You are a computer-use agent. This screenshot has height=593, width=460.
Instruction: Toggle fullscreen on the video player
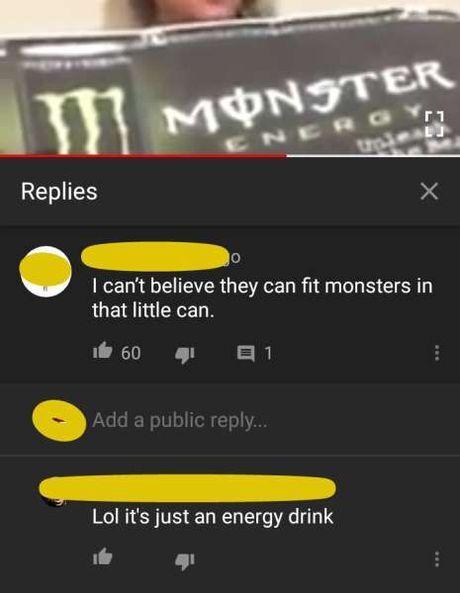[434, 124]
